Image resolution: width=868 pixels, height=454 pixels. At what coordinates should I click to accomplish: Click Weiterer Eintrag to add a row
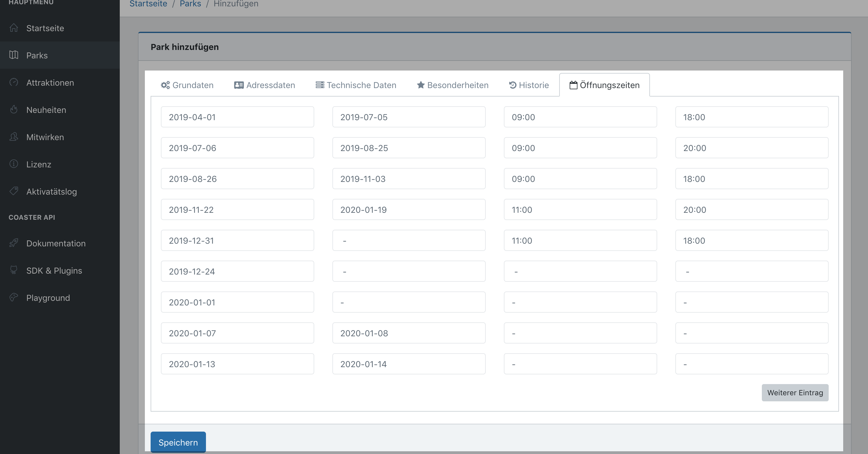point(795,393)
